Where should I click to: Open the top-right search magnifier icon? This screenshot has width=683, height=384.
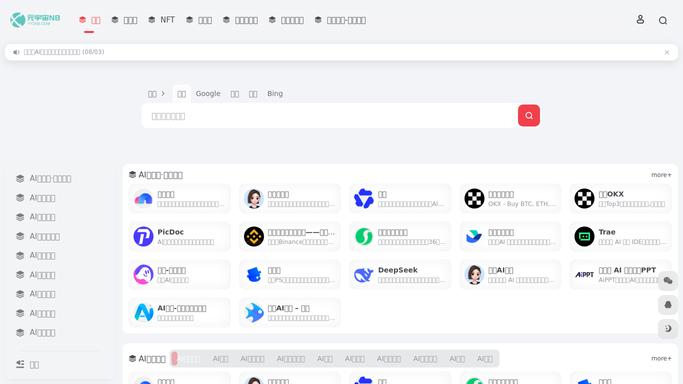[x=663, y=20]
